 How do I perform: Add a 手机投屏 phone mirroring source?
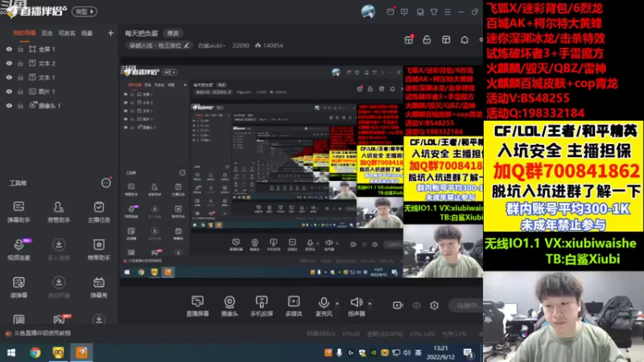262,306
